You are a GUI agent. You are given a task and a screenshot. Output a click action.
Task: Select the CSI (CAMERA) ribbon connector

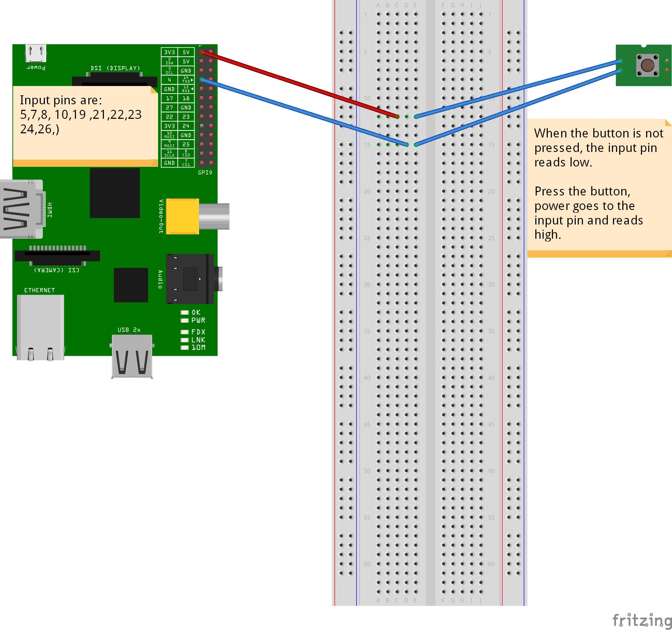click(x=57, y=256)
